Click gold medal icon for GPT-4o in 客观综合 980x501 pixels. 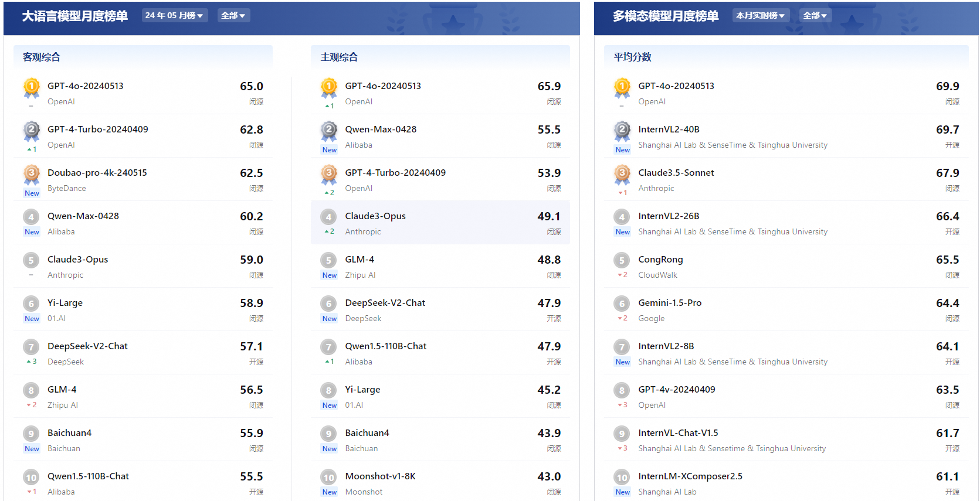pyautogui.click(x=32, y=88)
